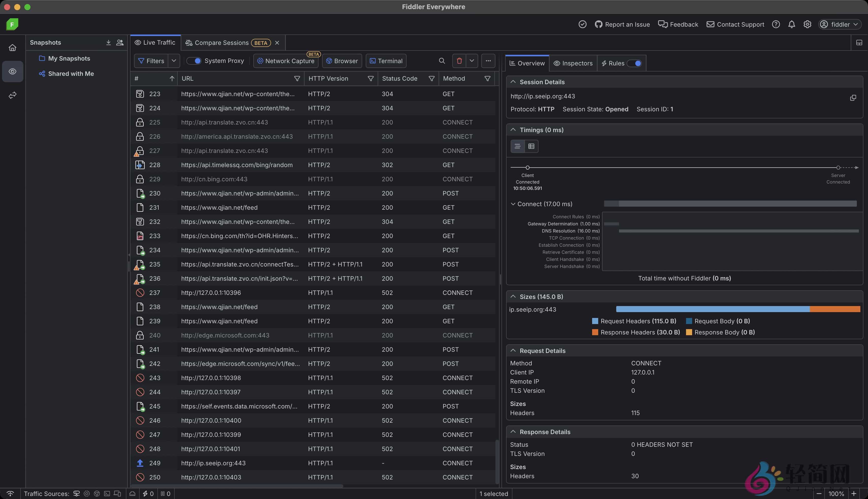Collapse Request Details section
868x499 pixels.
click(x=513, y=351)
